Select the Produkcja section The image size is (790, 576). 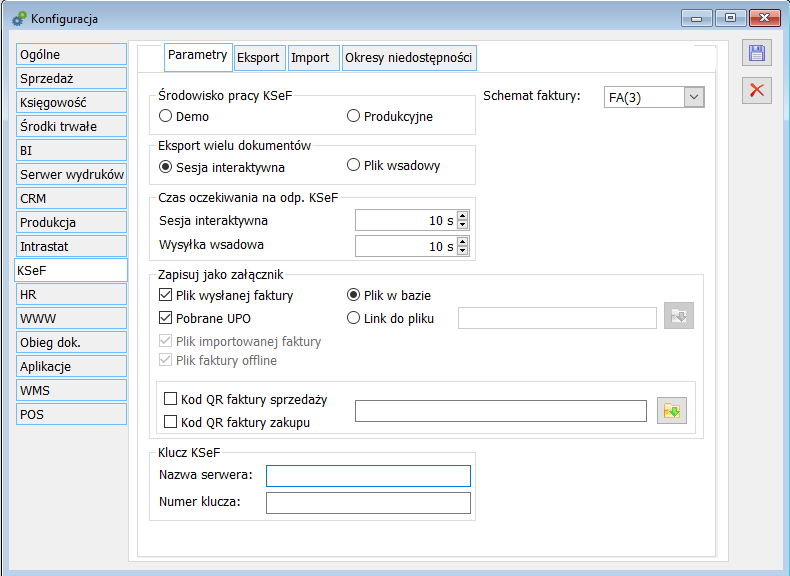point(71,222)
